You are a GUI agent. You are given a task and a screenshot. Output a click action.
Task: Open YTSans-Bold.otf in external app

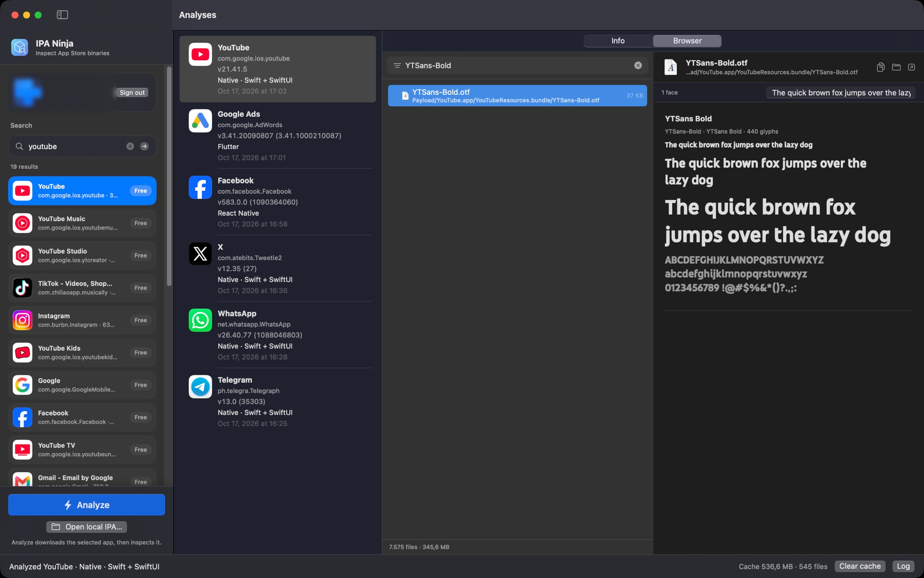(911, 67)
